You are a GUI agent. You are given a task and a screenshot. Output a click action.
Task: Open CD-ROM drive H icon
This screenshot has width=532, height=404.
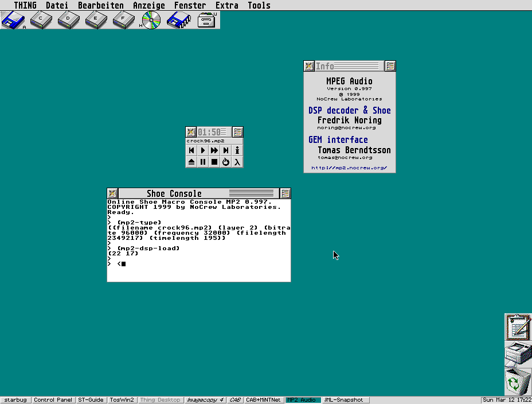(151, 20)
